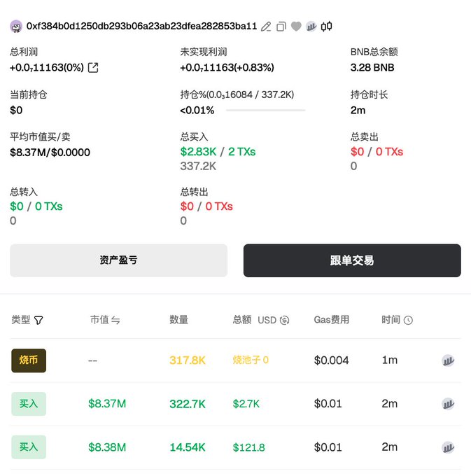Click the wallet avatar icon
471x476 pixels.
pos(16,27)
